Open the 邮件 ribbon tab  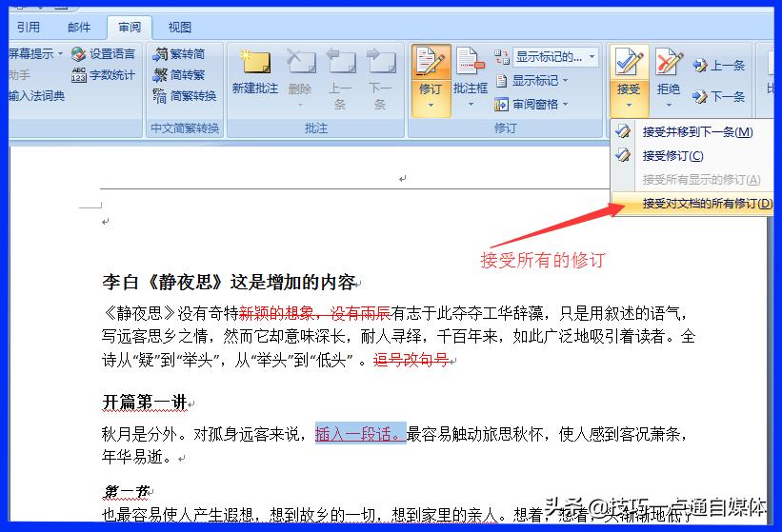click(79, 27)
